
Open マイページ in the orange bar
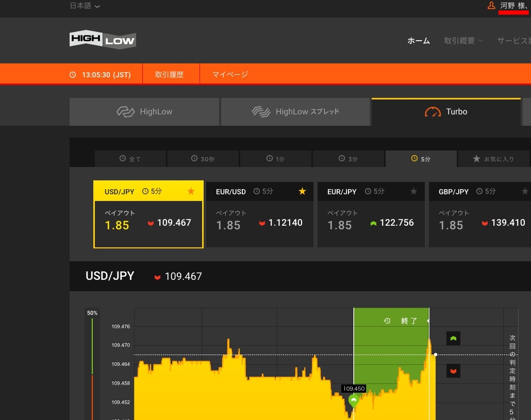(x=230, y=74)
